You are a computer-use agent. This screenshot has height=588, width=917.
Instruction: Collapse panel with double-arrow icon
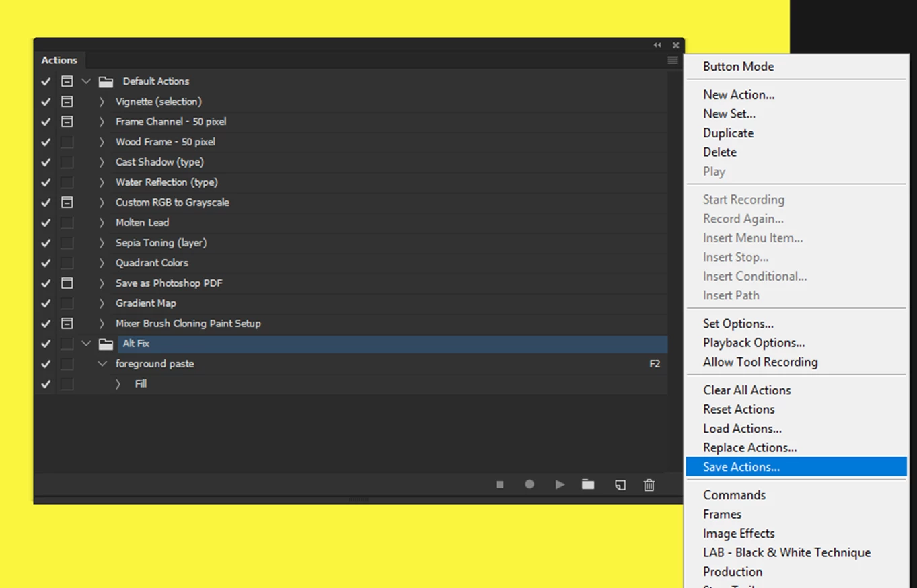pyautogui.click(x=657, y=45)
